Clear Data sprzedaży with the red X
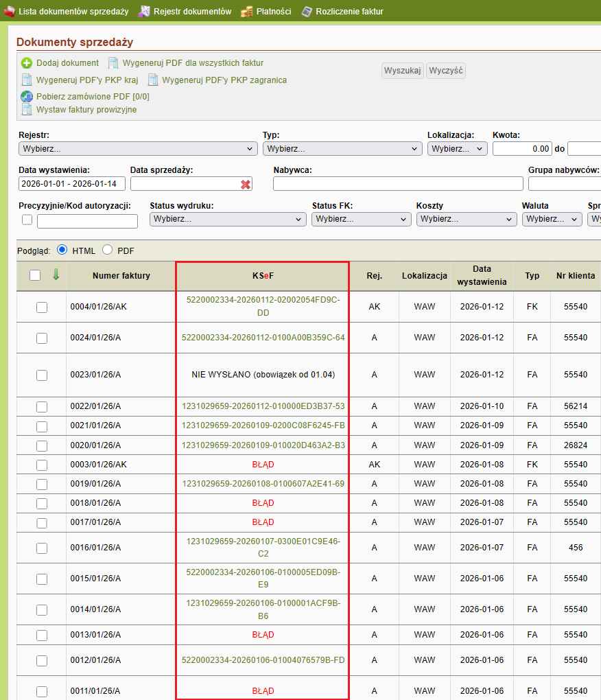The height and width of the screenshot is (700, 601). 246,184
